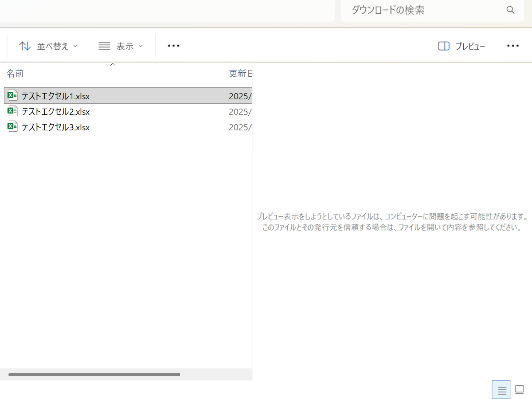This screenshot has width=532, height=399.
Task: Sort by the 名前 column header
Action: tap(15, 74)
